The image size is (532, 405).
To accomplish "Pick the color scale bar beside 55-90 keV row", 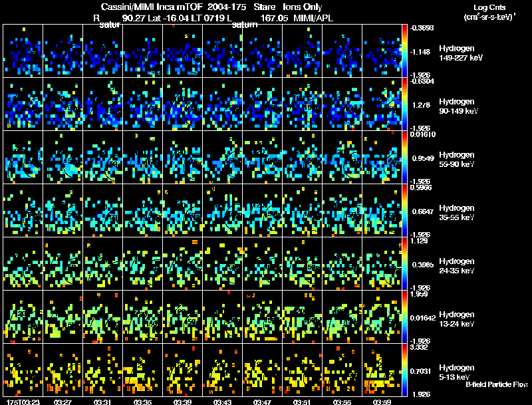I will pyautogui.click(x=404, y=158).
